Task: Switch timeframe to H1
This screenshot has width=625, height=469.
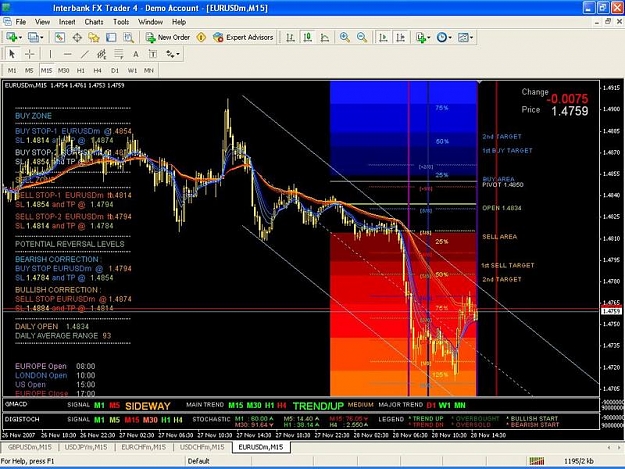Action: pos(81,71)
